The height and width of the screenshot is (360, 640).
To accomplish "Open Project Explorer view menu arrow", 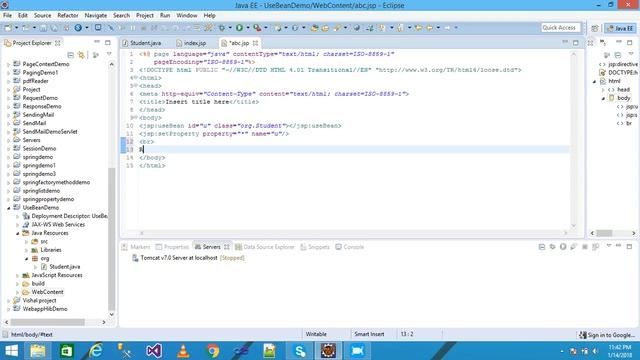I will (x=109, y=54).
